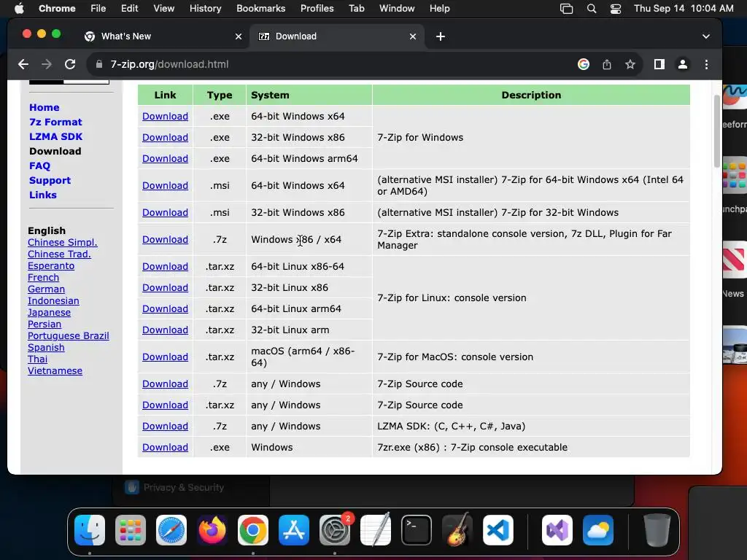Open the Support sidebar link
Screen dimensions: 747x560
point(50,181)
